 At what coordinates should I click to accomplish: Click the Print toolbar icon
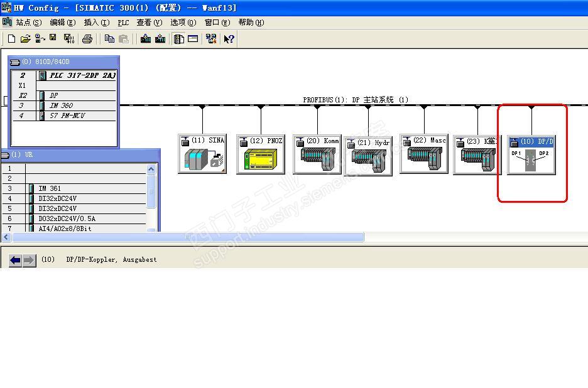tap(87, 39)
